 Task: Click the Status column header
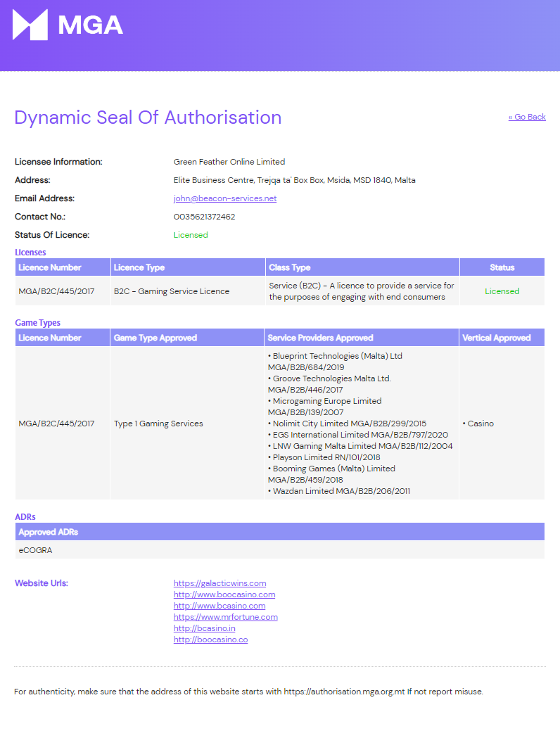(502, 267)
